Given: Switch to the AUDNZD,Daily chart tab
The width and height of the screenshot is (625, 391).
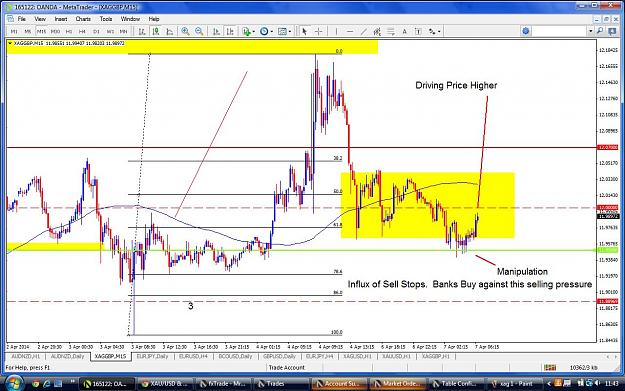Looking at the screenshot, I should 67,356.
